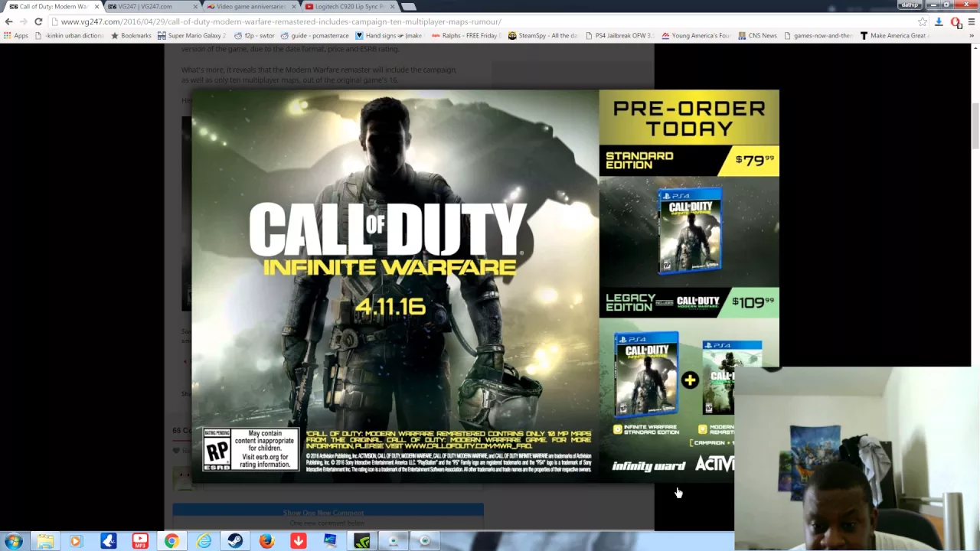
Task: Click the Legacy Edition Infinite Warfare box art
Action: (x=646, y=374)
